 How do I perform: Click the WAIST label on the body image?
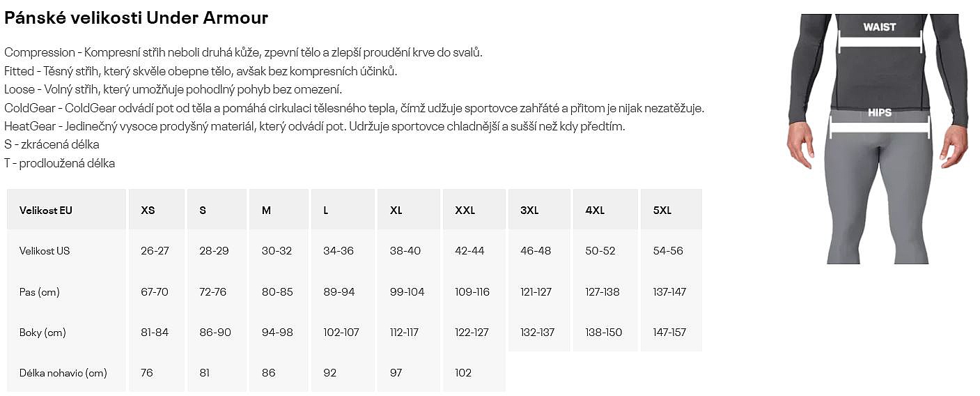[x=880, y=27]
